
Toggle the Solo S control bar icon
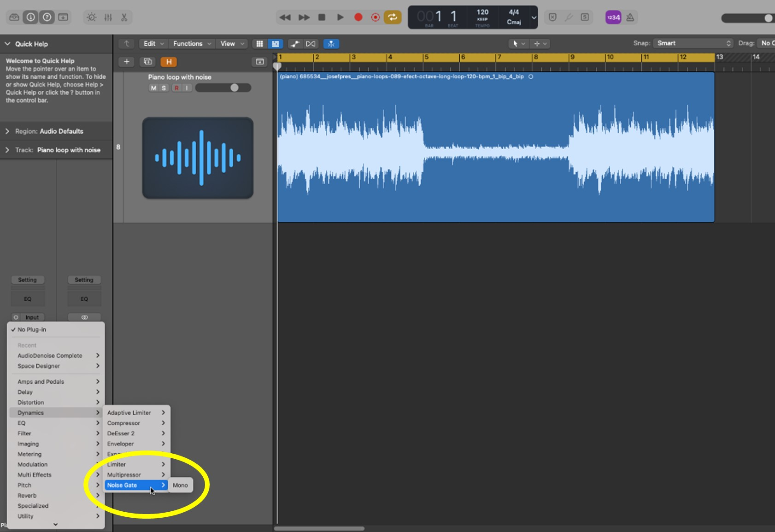tap(585, 18)
